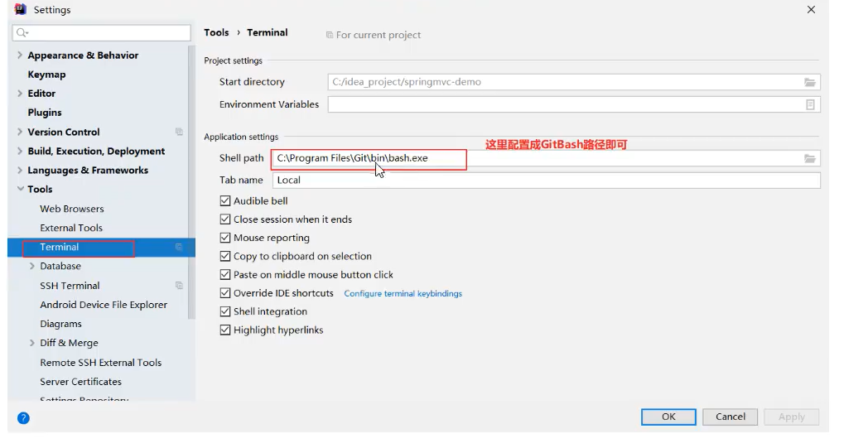Toggle Copy to clipboard on selection
This screenshot has width=868, height=448.
[224, 257]
